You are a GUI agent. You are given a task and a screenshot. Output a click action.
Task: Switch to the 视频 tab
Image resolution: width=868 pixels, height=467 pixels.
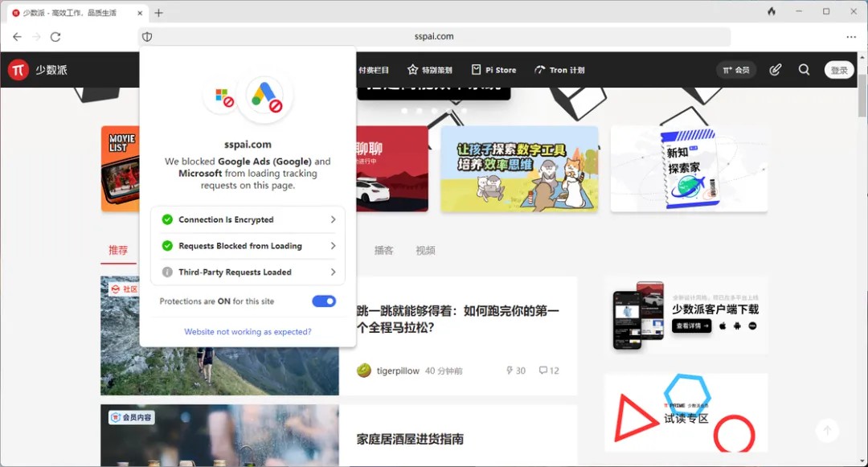[x=425, y=250]
